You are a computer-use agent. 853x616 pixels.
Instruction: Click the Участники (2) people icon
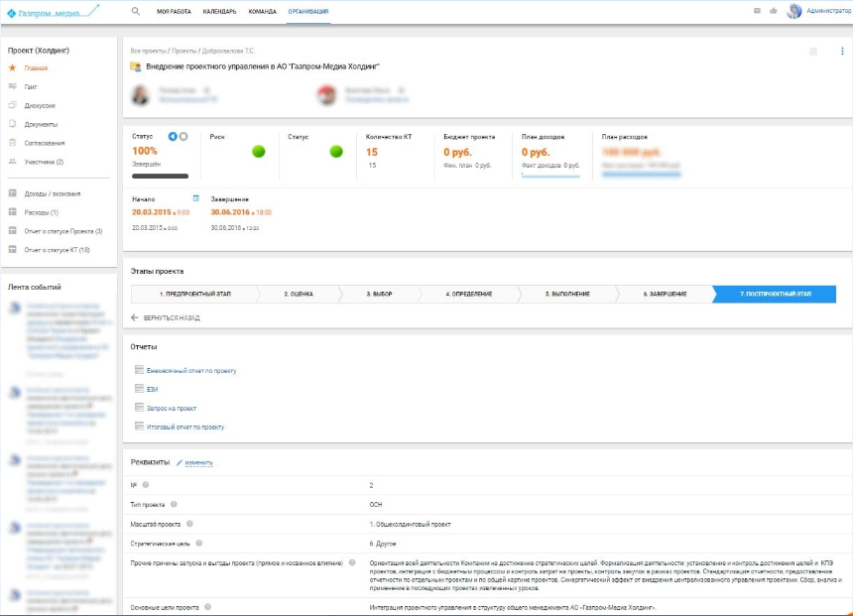tap(13, 162)
